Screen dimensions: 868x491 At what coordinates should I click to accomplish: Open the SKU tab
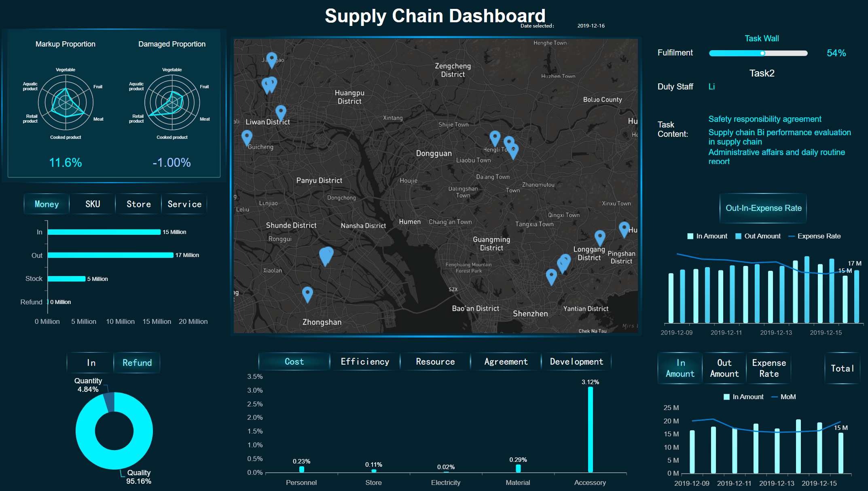pyautogui.click(x=92, y=204)
